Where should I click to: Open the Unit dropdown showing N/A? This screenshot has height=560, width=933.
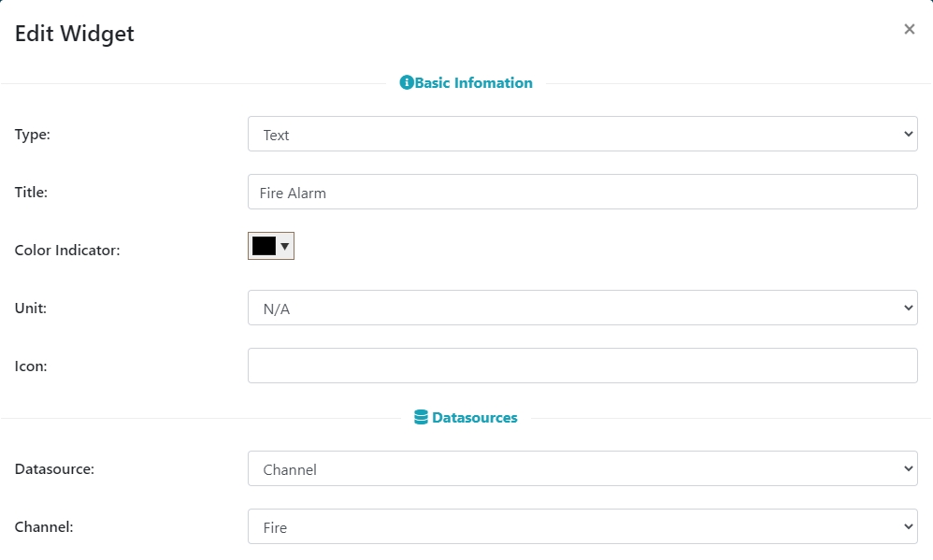(581, 309)
